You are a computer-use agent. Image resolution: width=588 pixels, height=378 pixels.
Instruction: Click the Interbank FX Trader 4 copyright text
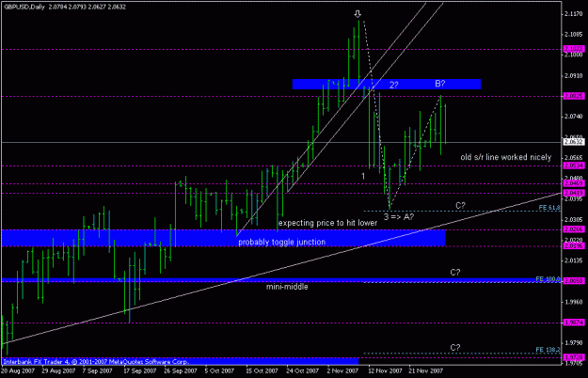(x=96, y=362)
